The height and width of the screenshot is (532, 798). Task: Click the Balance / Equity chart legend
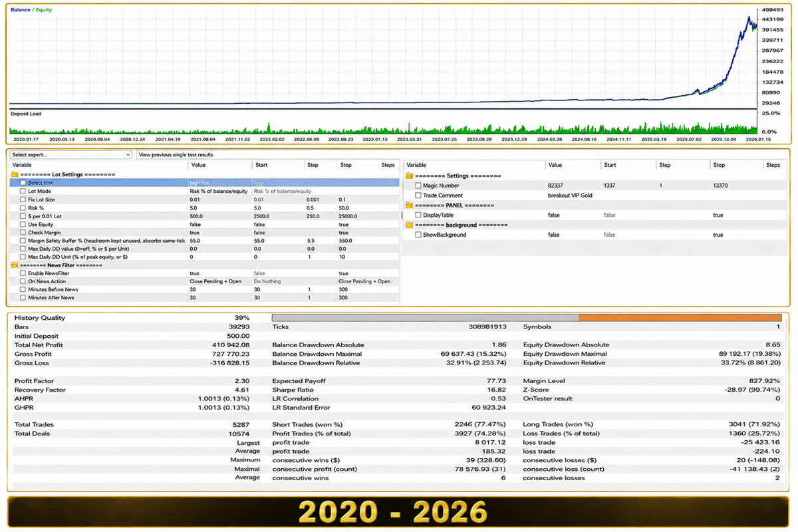31,10
